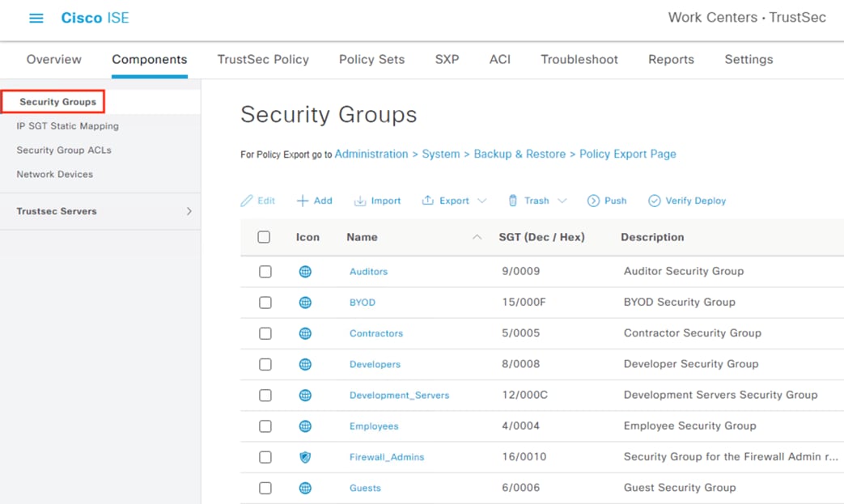Viewport: 844px width, 504px height.
Task: Switch to the Reports tab
Action: tap(671, 59)
